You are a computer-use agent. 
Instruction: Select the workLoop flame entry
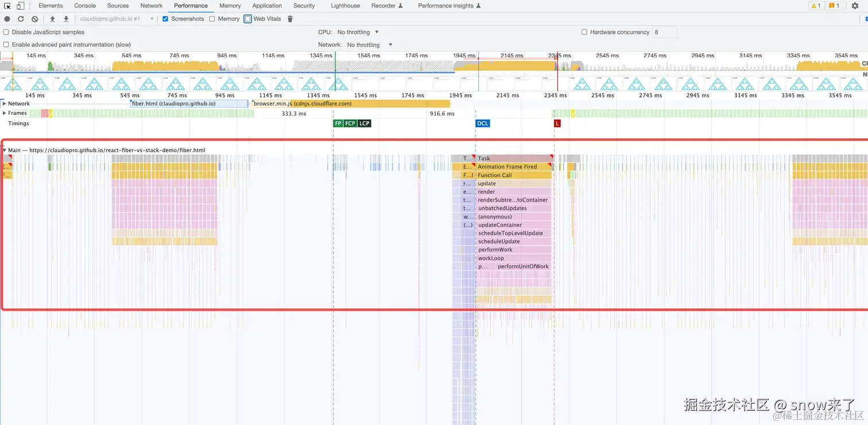[x=514, y=258]
